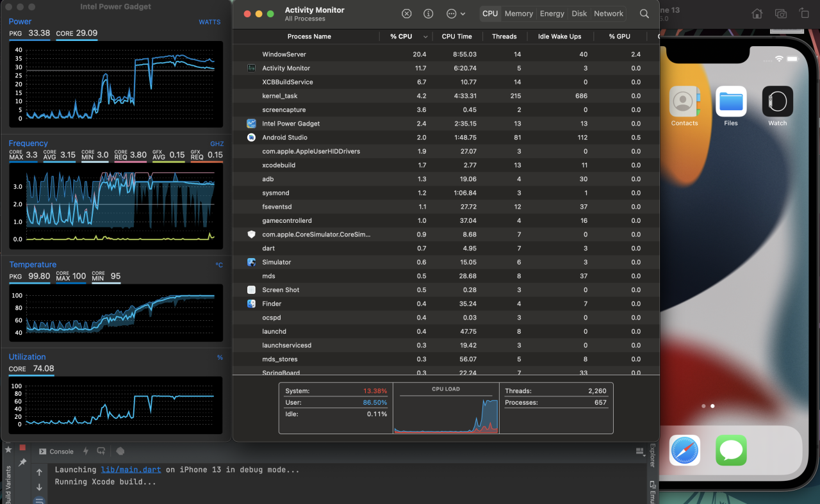Screen dimensions: 820x504
Task: Select the mds_stores process
Action: coord(446,359)
